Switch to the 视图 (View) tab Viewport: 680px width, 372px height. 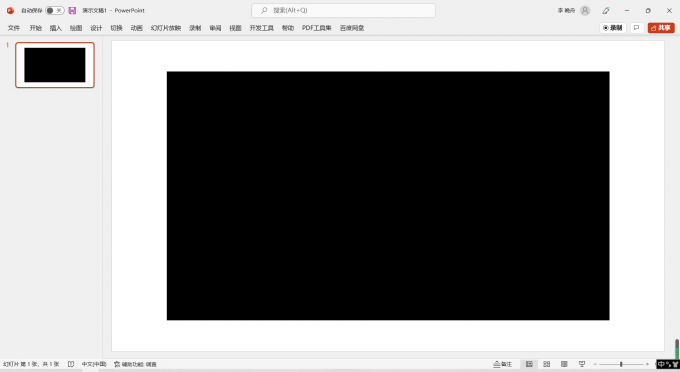235,28
